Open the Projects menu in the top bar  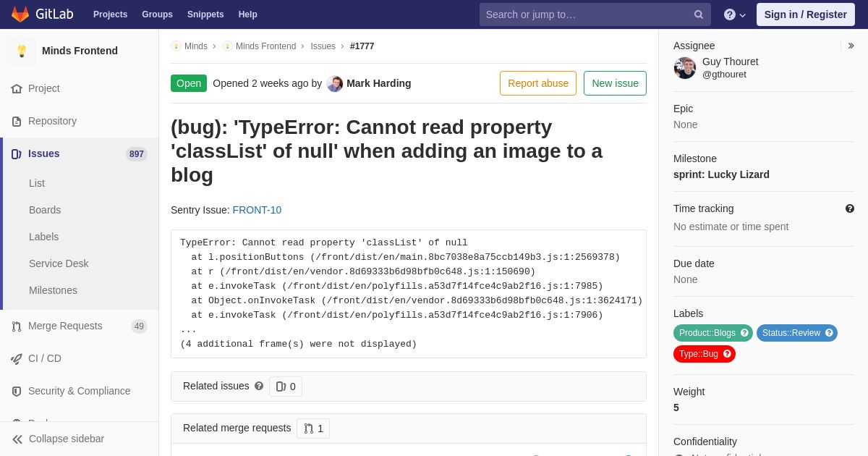tap(110, 14)
